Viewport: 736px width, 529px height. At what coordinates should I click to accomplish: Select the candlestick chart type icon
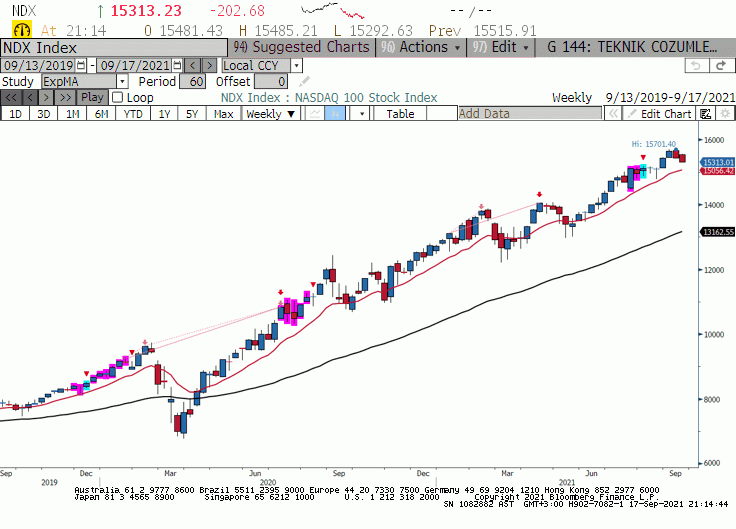coord(337,114)
